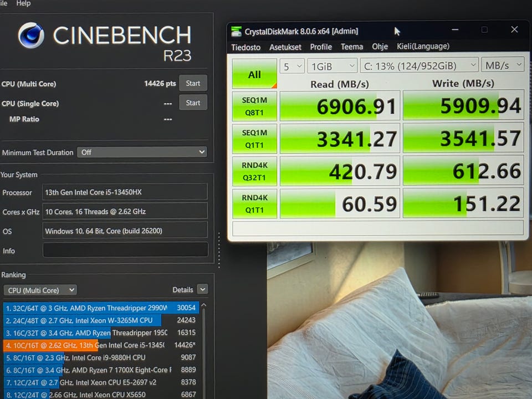Minimize the CrystalDiskMark window

pos(455,30)
